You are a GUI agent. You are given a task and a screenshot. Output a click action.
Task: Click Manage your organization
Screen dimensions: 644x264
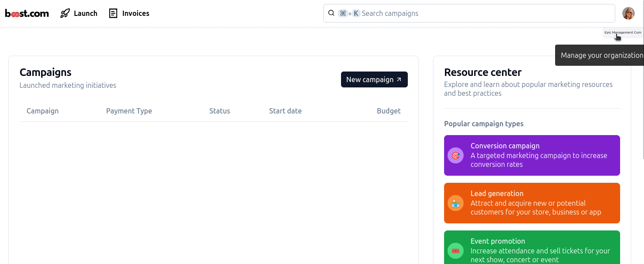[x=602, y=55]
